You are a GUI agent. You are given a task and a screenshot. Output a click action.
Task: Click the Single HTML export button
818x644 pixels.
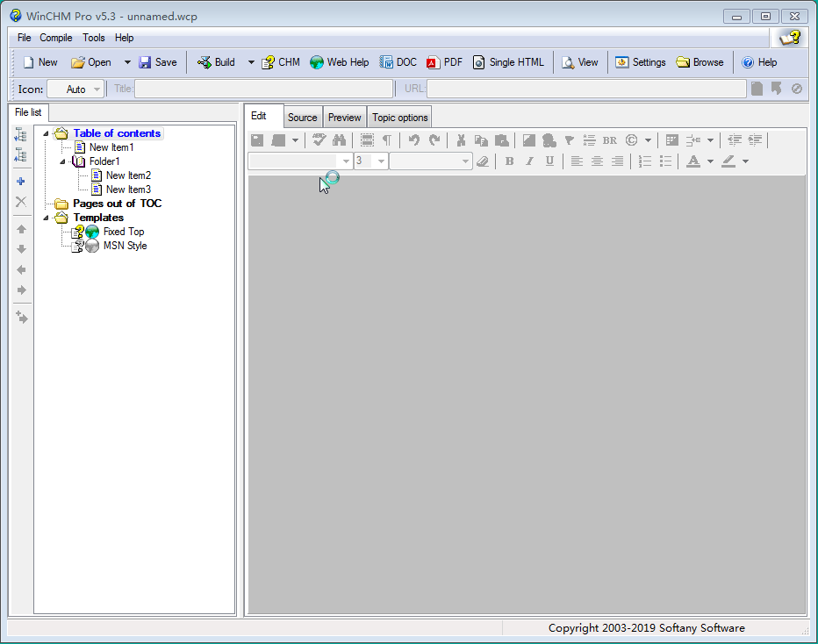508,62
